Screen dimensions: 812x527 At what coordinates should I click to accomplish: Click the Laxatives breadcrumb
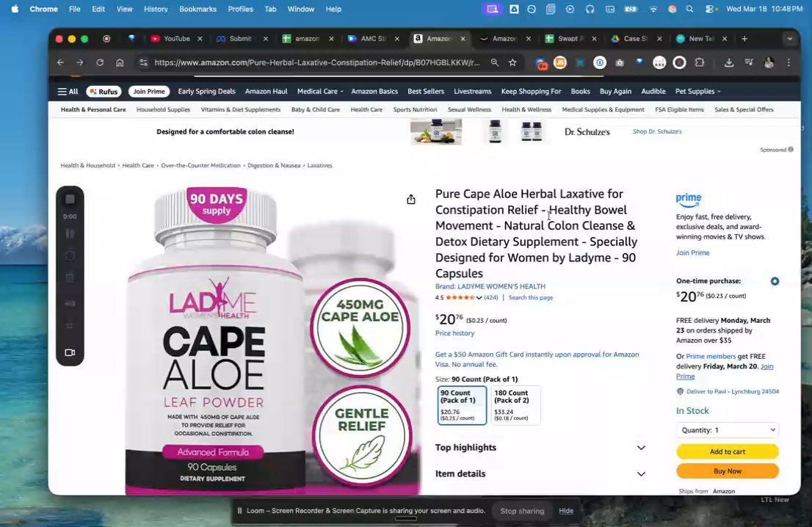point(319,166)
